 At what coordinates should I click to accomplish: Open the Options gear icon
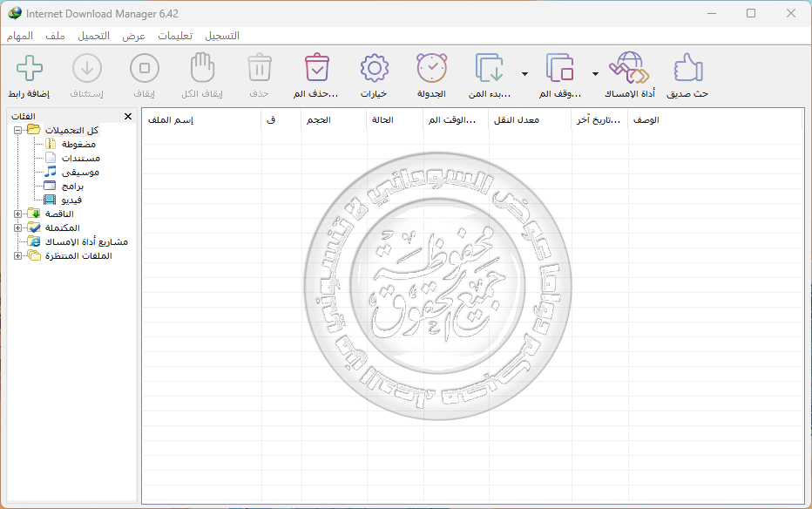point(374,70)
